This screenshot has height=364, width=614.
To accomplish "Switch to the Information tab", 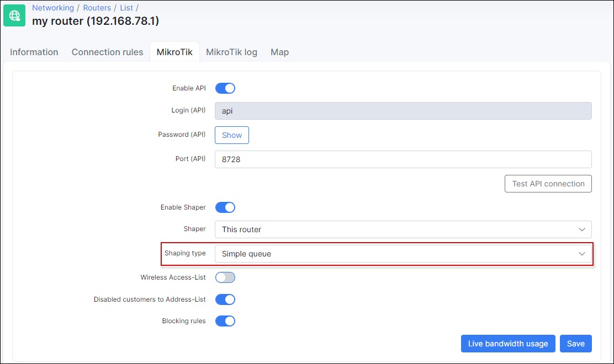I will 34,52.
